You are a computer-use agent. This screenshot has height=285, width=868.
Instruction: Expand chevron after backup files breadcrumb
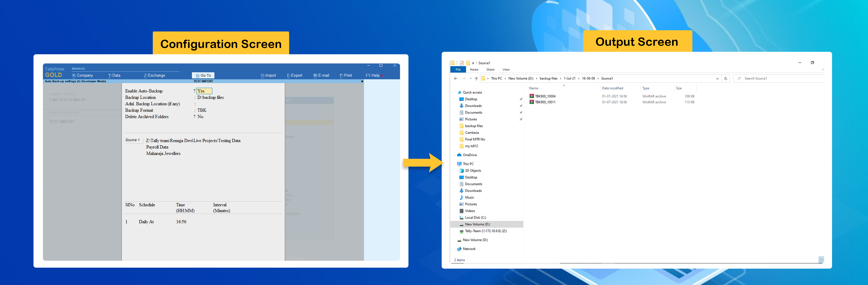pyautogui.click(x=561, y=79)
